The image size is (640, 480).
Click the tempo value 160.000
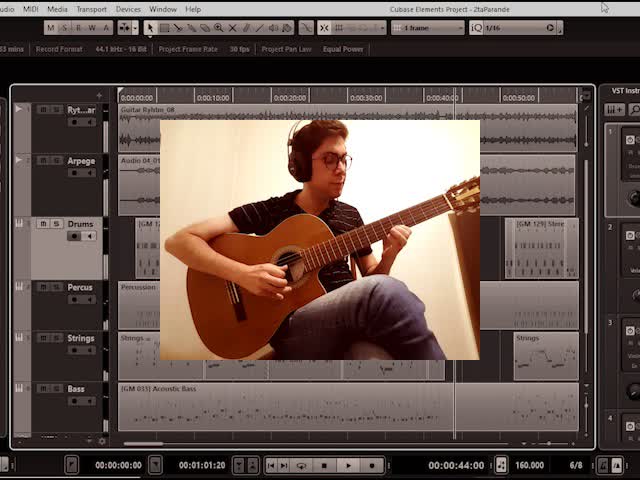(x=529, y=465)
